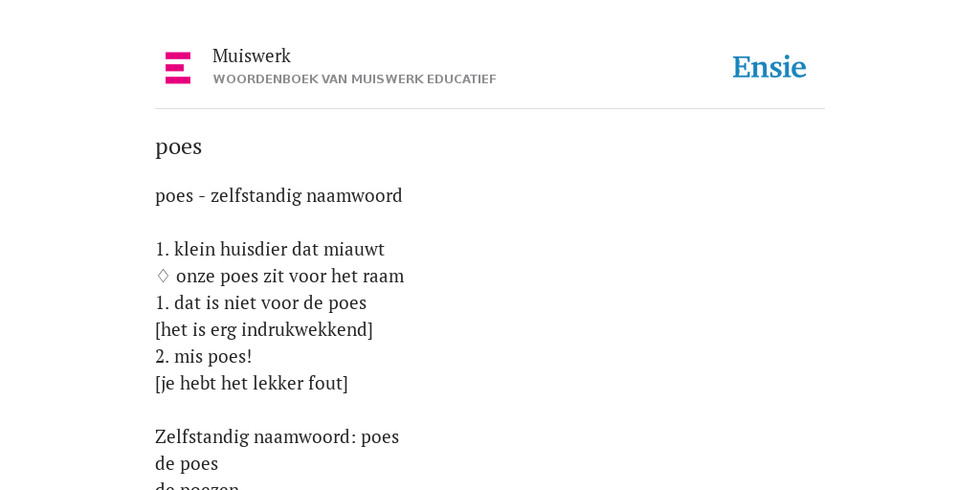Click the pink Muiswerk E logo icon
Image resolution: width=980 pixels, height=490 pixels.
[178, 68]
